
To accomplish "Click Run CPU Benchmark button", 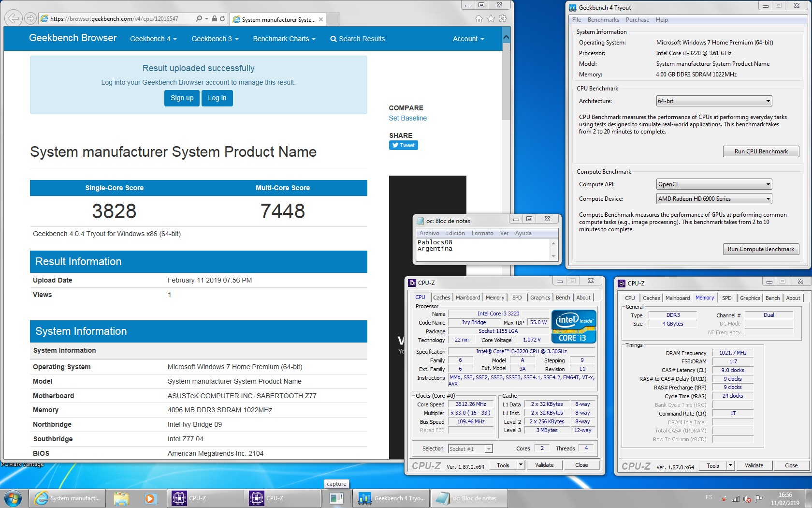I will [761, 151].
